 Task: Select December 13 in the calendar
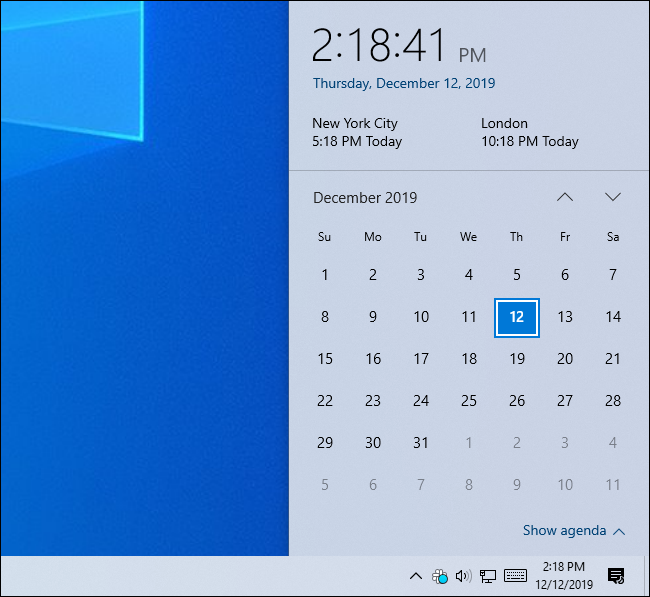[565, 317]
